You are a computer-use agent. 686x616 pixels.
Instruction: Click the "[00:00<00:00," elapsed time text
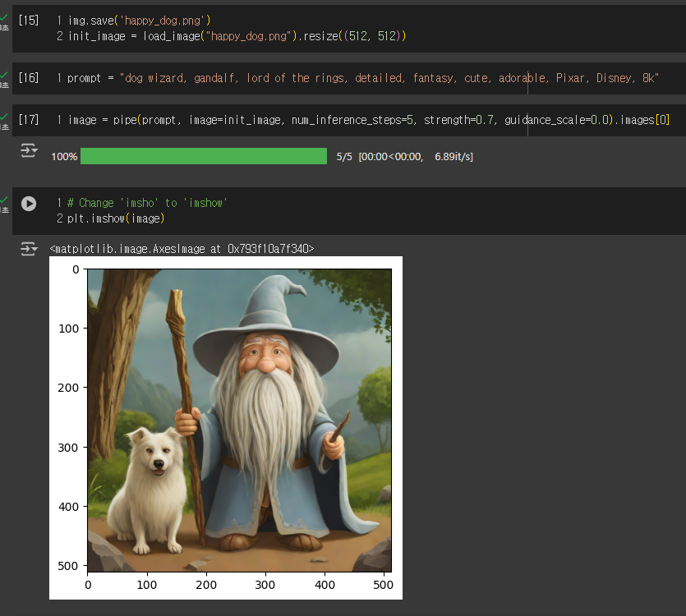[x=391, y=157]
